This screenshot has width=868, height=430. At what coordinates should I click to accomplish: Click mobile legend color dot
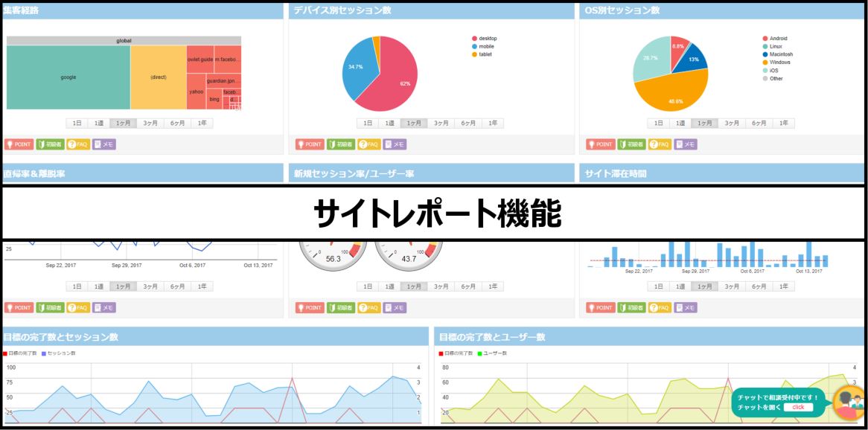474,46
